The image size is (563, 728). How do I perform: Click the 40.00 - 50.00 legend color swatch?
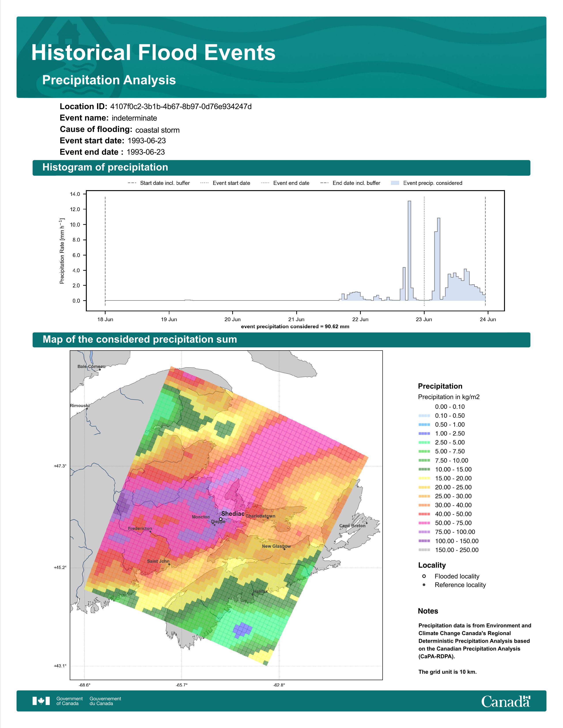pyautogui.click(x=424, y=514)
